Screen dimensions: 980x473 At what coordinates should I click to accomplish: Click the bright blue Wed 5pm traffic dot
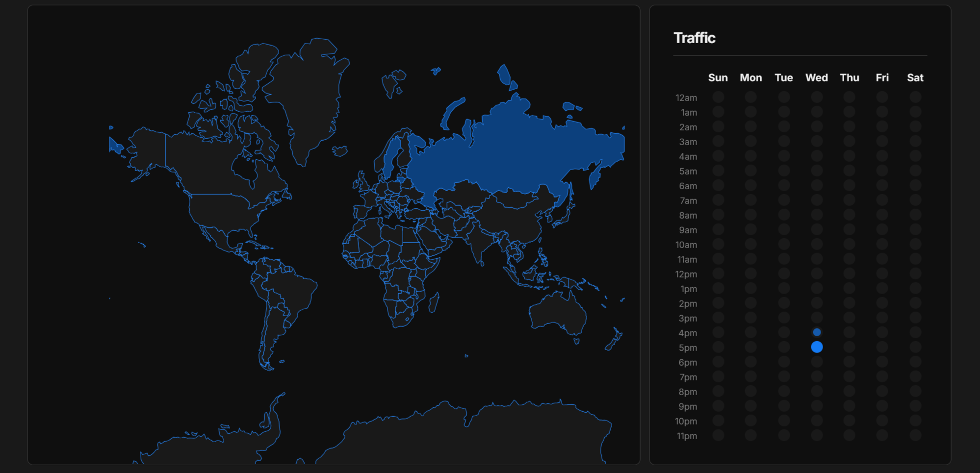tap(817, 347)
